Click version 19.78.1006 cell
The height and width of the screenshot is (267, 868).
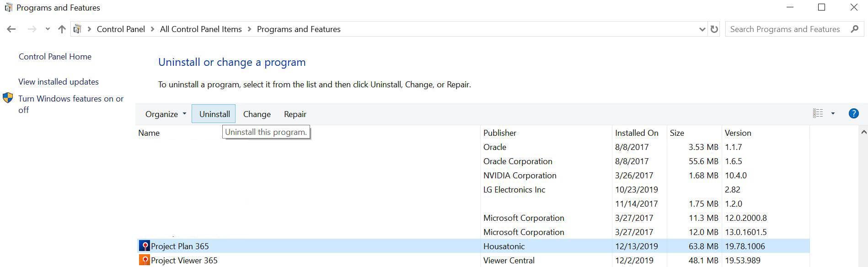coord(745,246)
